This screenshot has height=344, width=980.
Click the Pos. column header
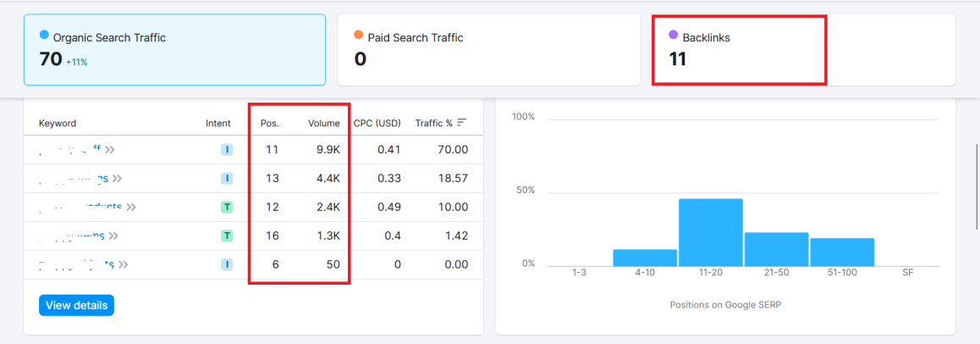point(270,123)
